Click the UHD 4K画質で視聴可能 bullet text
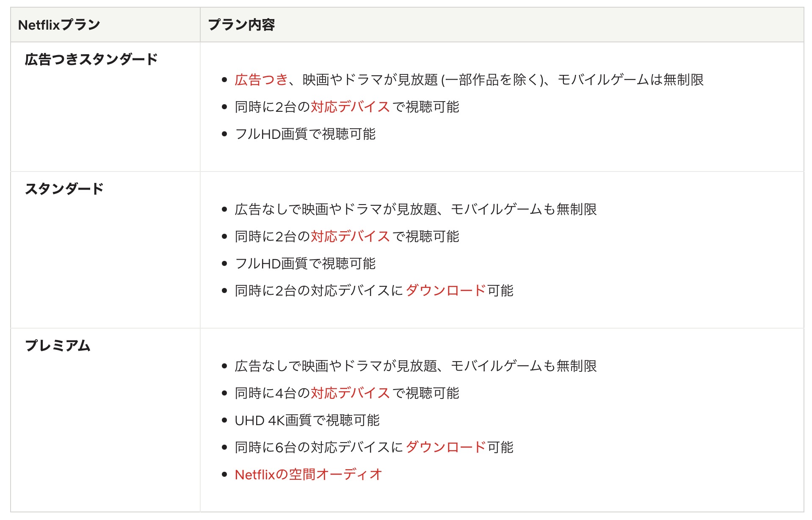 click(307, 420)
